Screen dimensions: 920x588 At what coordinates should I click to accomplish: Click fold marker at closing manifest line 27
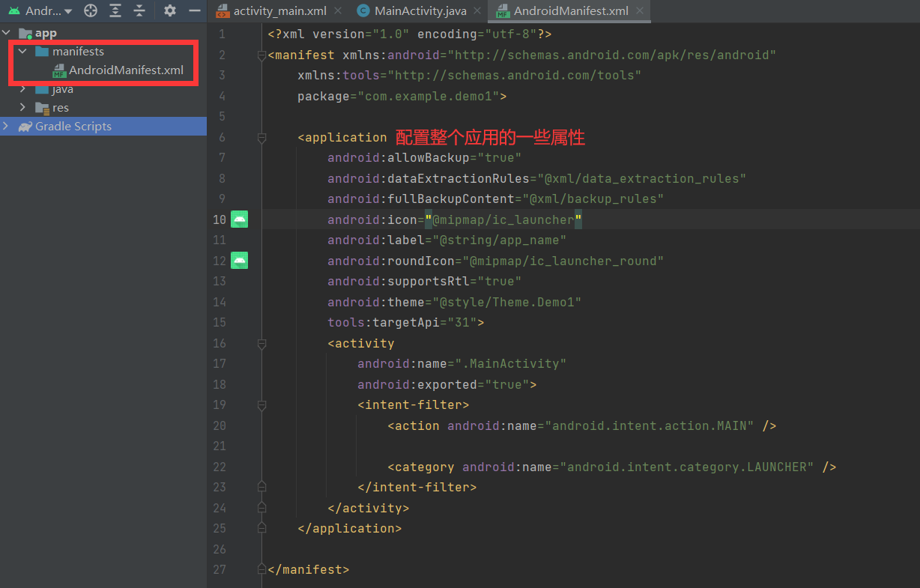pyautogui.click(x=261, y=569)
